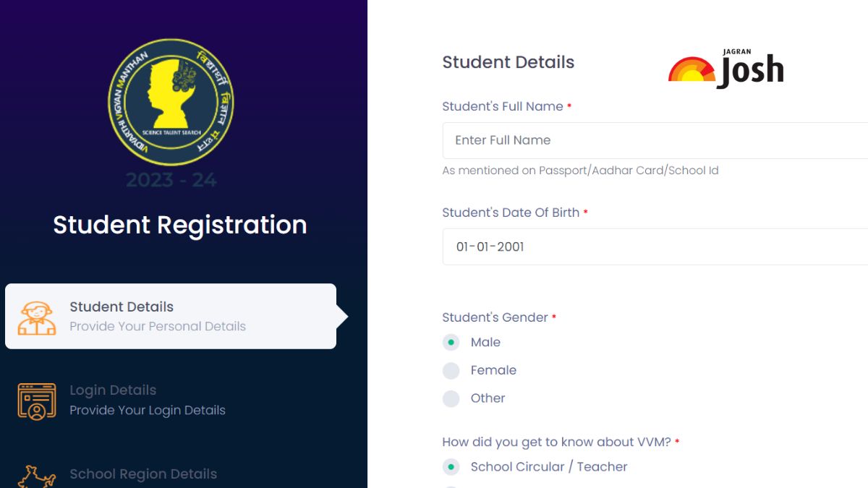Screen dimensions: 868x488
Task: Select School Circular / Teacher option
Action: tap(451, 467)
